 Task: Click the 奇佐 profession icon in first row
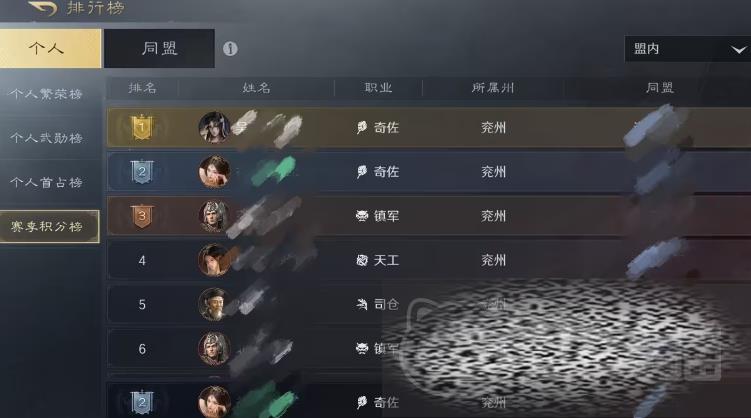click(x=362, y=127)
